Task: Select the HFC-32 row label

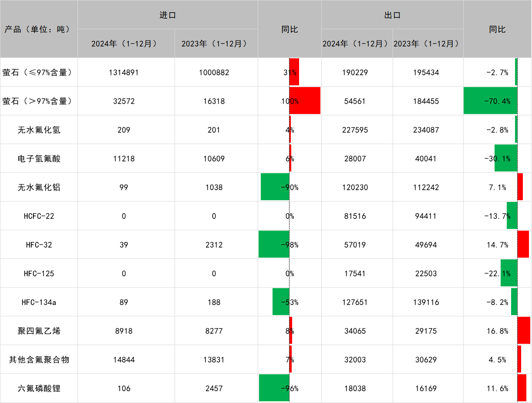Action: (39, 245)
